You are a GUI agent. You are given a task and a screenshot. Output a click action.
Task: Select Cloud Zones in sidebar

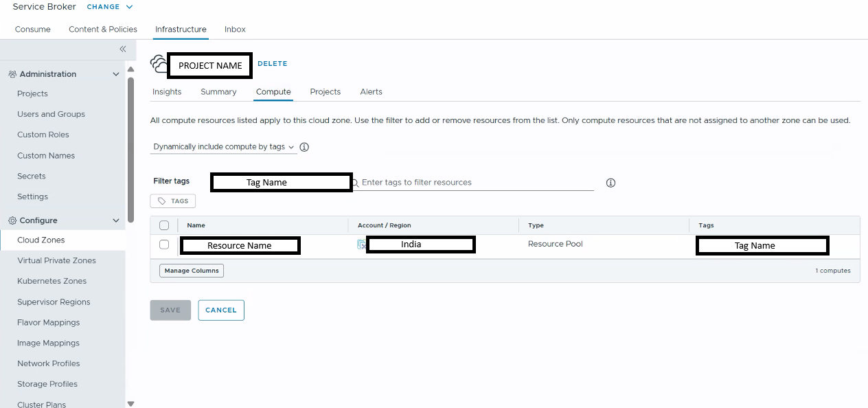pyautogui.click(x=62, y=240)
